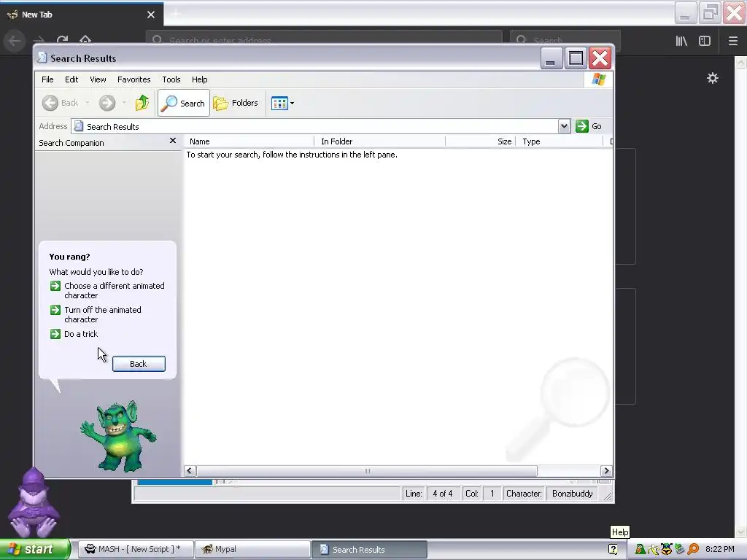Expand the Views dropdown arrow
747x560 pixels.
(x=292, y=103)
